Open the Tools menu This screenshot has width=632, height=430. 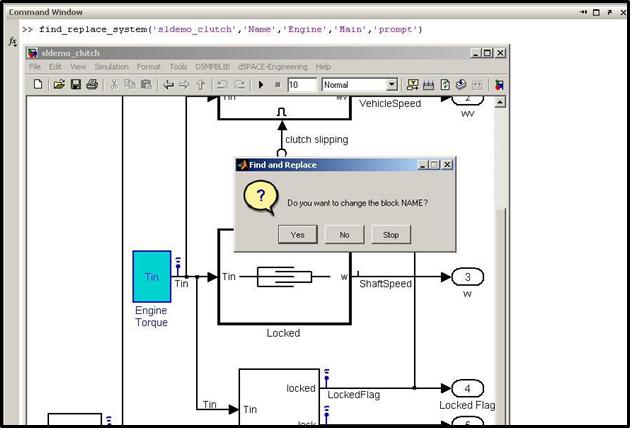point(178,66)
